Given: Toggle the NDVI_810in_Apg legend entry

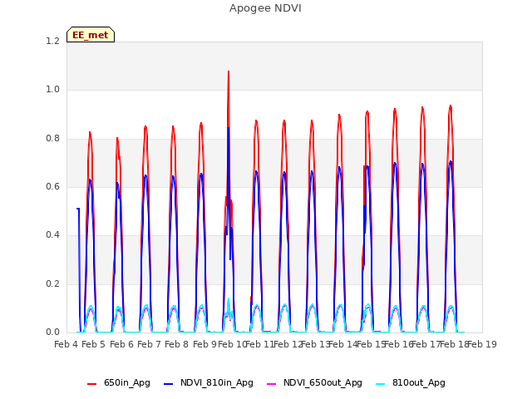Looking at the screenshot, I should pyautogui.click(x=209, y=383).
